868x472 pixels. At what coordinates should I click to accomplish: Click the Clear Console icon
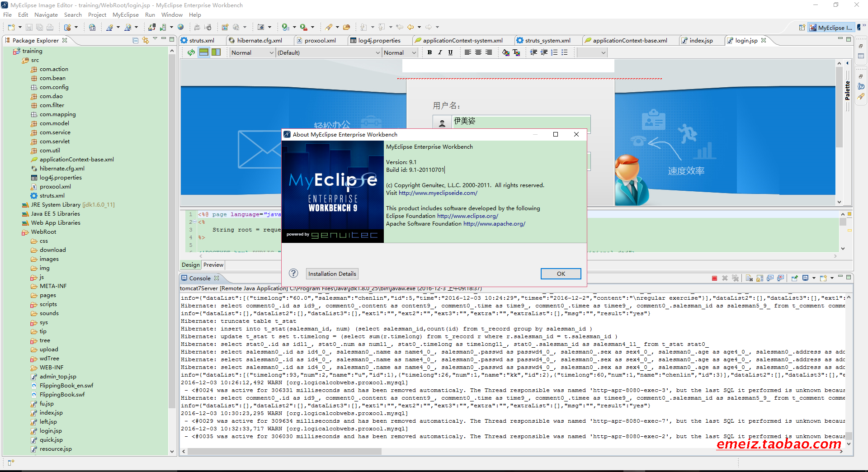click(749, 278)
